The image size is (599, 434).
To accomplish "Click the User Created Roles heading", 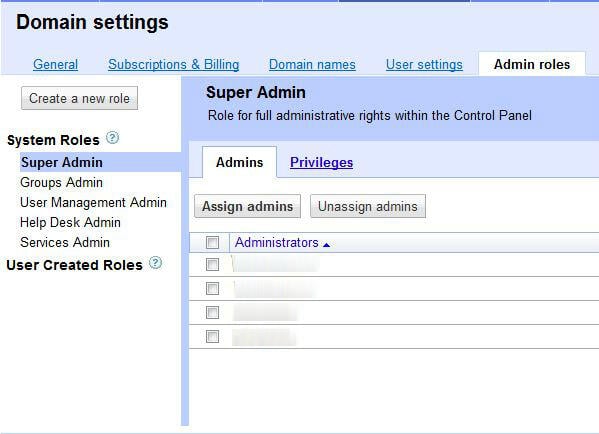I will pyautogui.click(x=74, y=265).
